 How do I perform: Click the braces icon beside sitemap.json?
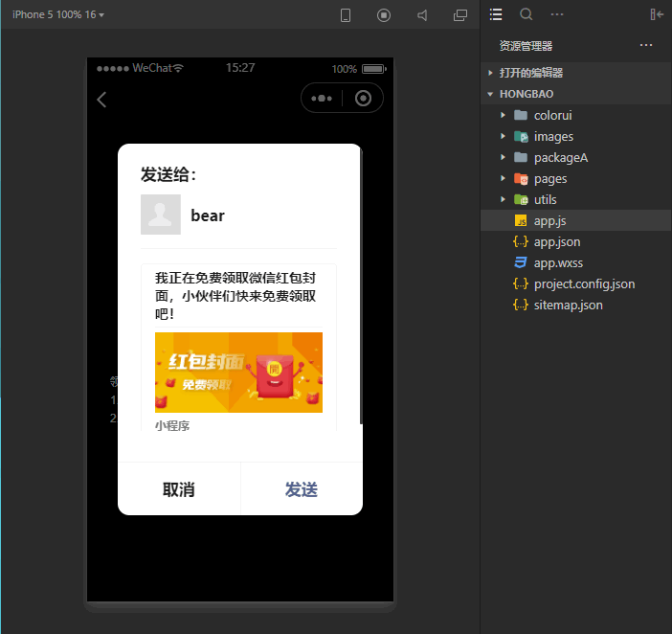pyautogui.click(x=521, y=305)
